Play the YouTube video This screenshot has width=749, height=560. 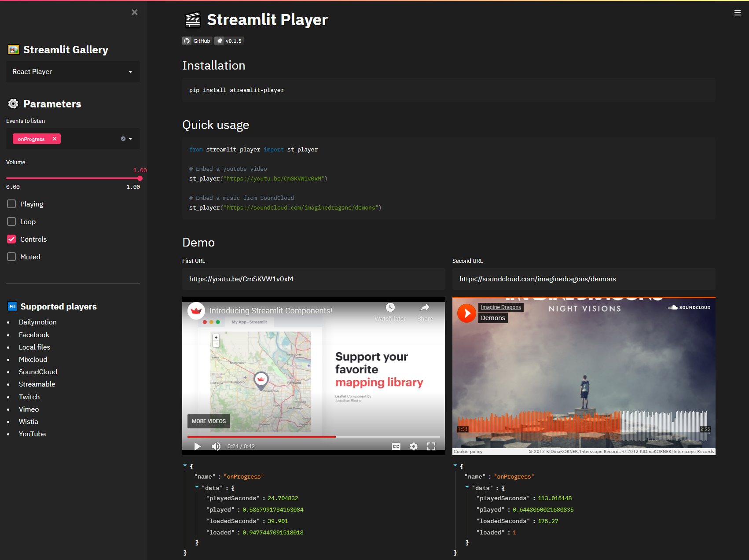(x=198, y=446)
